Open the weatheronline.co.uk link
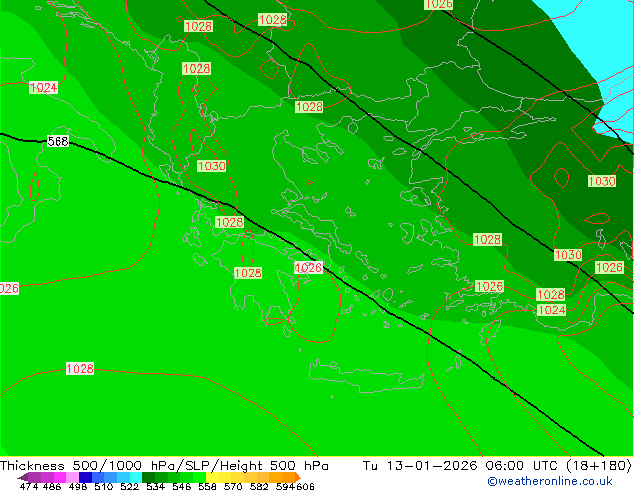 coord(550,481)
